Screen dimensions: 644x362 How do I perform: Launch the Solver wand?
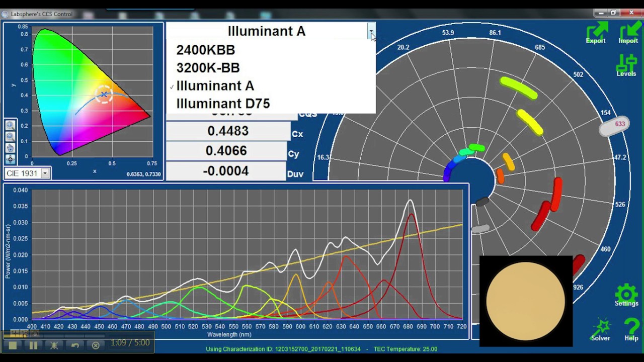click(601, 329)
